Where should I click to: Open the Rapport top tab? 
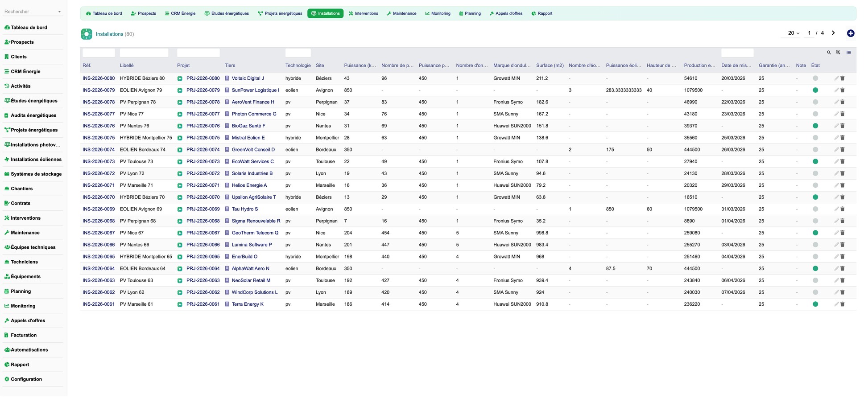[x=541, y=13]
